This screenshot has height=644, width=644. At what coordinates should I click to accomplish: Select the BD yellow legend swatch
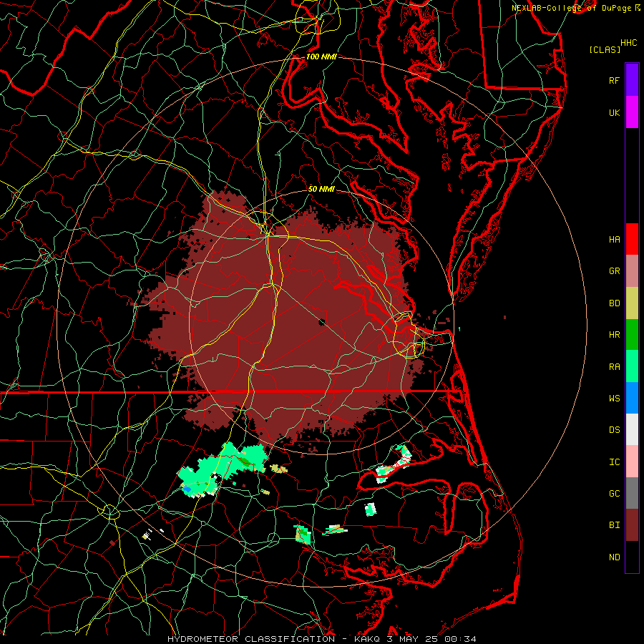[632, 303]
